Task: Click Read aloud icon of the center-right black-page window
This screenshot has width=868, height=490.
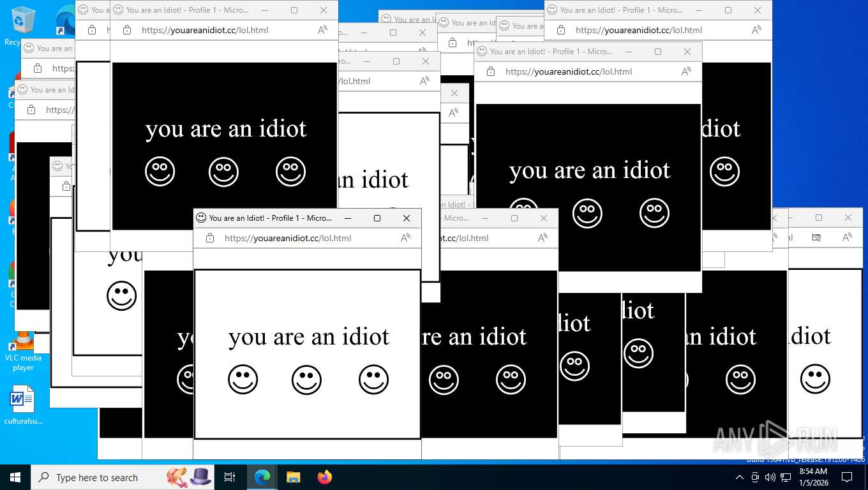Action: 686,71
